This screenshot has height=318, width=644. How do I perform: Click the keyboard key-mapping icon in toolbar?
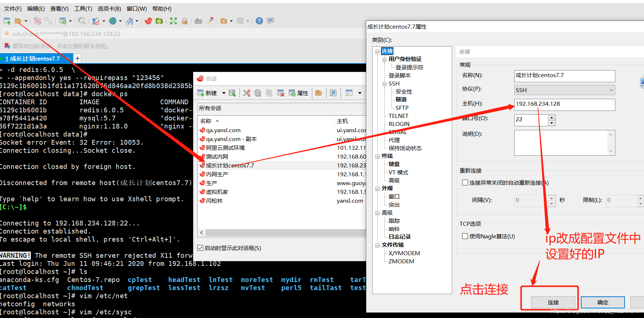tap(198, 21)
